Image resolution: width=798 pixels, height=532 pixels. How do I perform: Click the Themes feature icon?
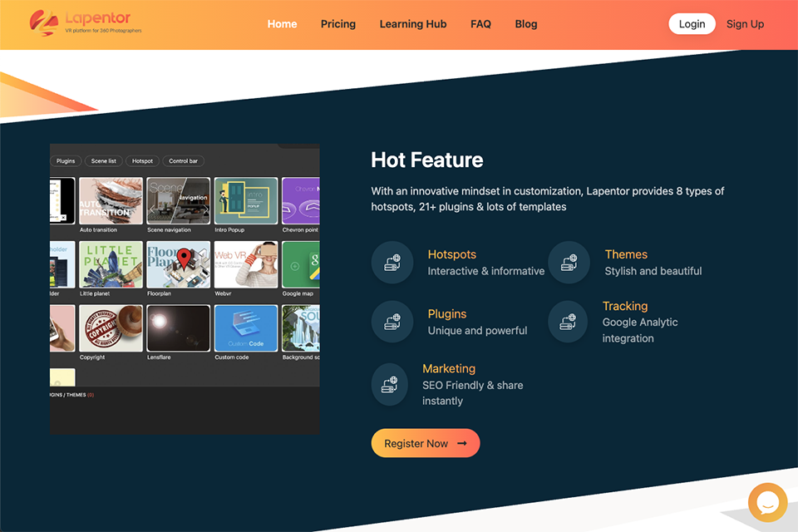[569, 263]
